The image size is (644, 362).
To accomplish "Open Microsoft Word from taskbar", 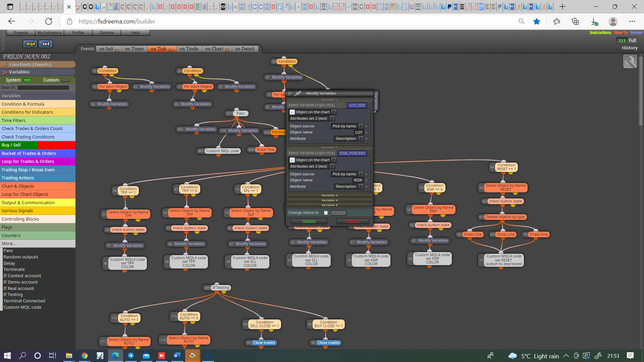I will tap(177, 356).
